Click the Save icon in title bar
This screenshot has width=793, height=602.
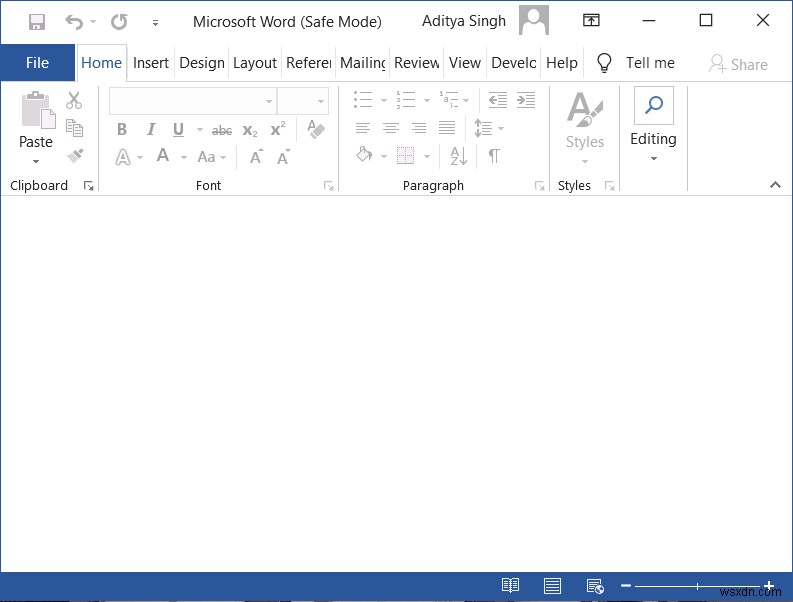[x=37, y=21]
